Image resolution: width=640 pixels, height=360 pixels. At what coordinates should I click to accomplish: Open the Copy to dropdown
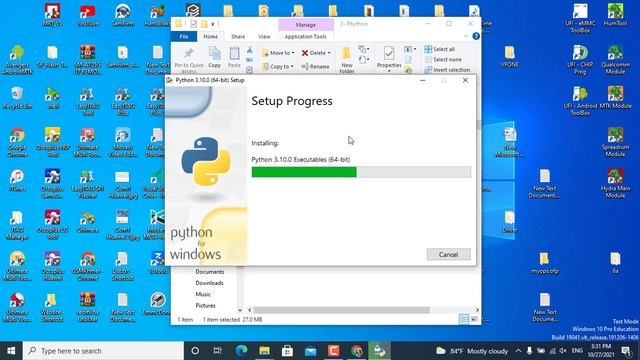(278, 66)
